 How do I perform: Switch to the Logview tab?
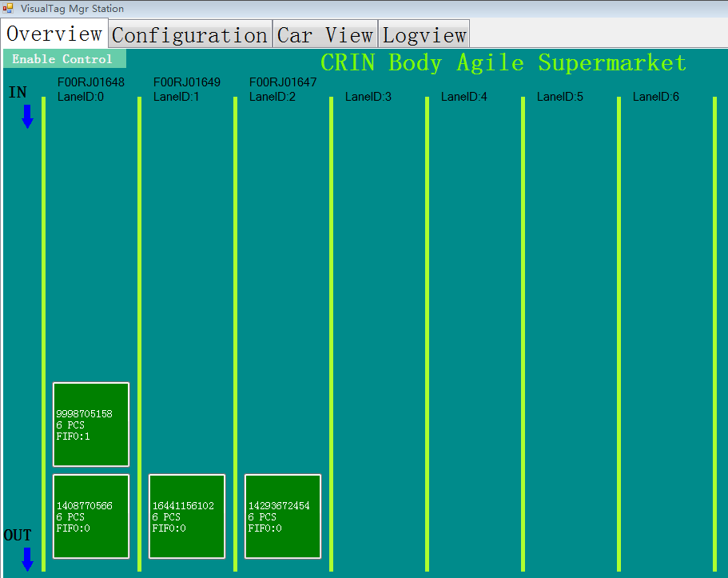click(424, 36)
